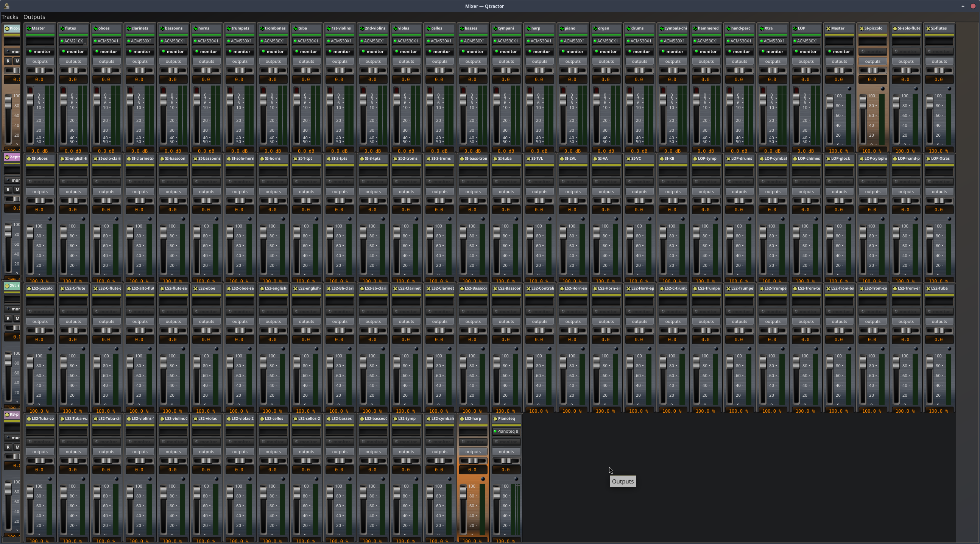Click the MIDI activity LED on SI-flutes

(x=949, y=89)
